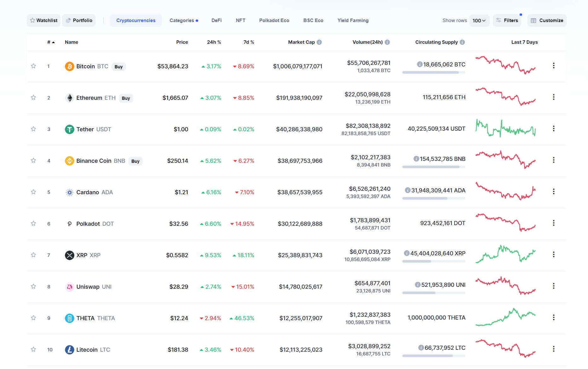Open the three-dot menu for Ethereum
Image resolution: width=588 pixels, height=369 pixels.
pyautogui.click(x=554, y=97)
